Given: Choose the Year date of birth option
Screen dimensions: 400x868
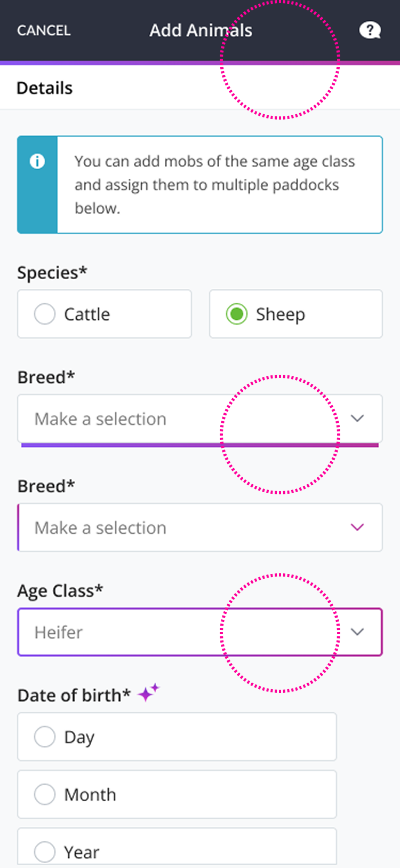Looking at the screenshot, I should tap(177, 847).
